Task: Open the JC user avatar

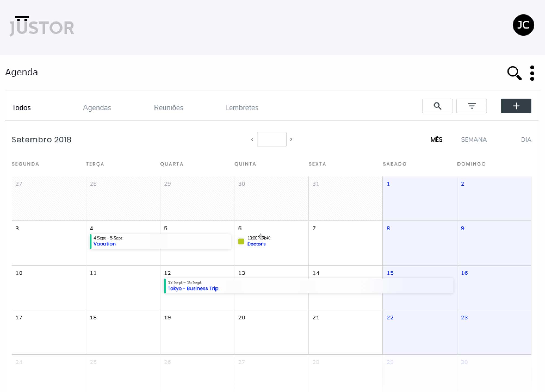Action: [x=523, y=25]
